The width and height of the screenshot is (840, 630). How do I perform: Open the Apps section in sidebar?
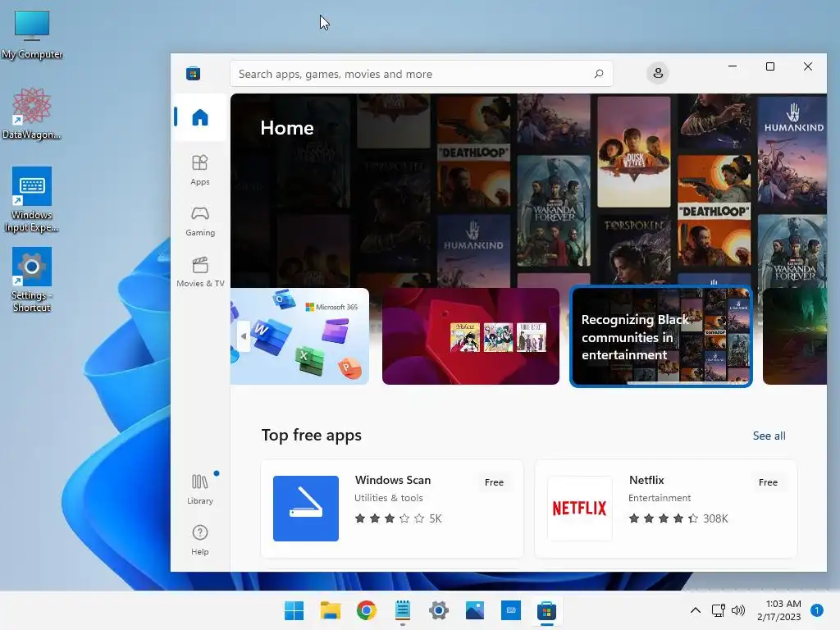point(200,170)
